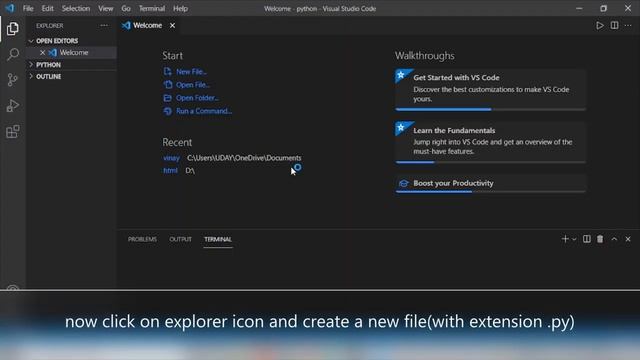
Task: Click the Get Started progress bar
Action: pos(490,109)
